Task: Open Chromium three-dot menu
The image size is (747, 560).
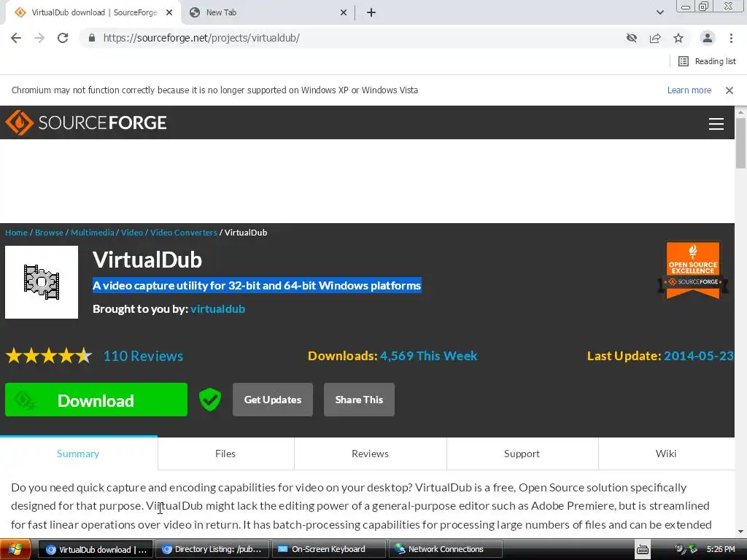Action: [731, 38]
